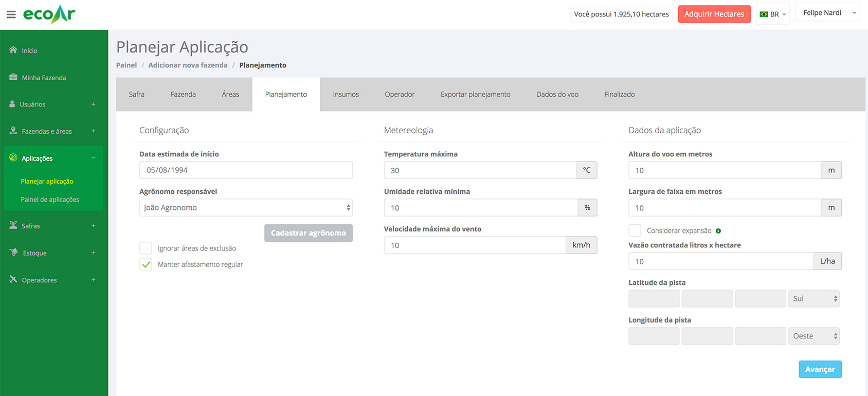This screenshot has height=396, width=868.
Task: Click the Minha Fazenda briefcase icon
Action: click(13, 77)
